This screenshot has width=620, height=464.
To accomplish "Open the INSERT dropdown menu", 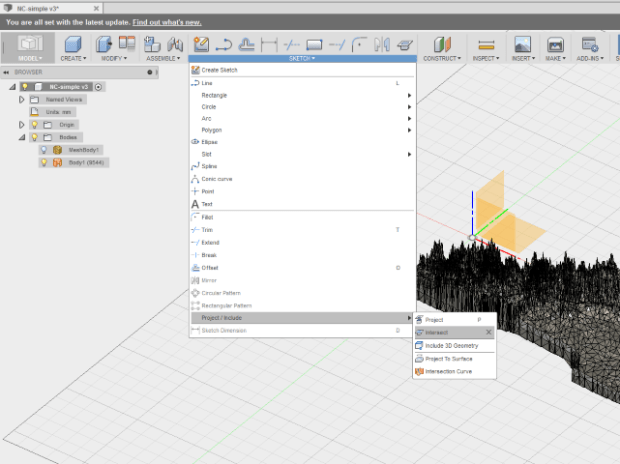I will [x=523, y=58].
